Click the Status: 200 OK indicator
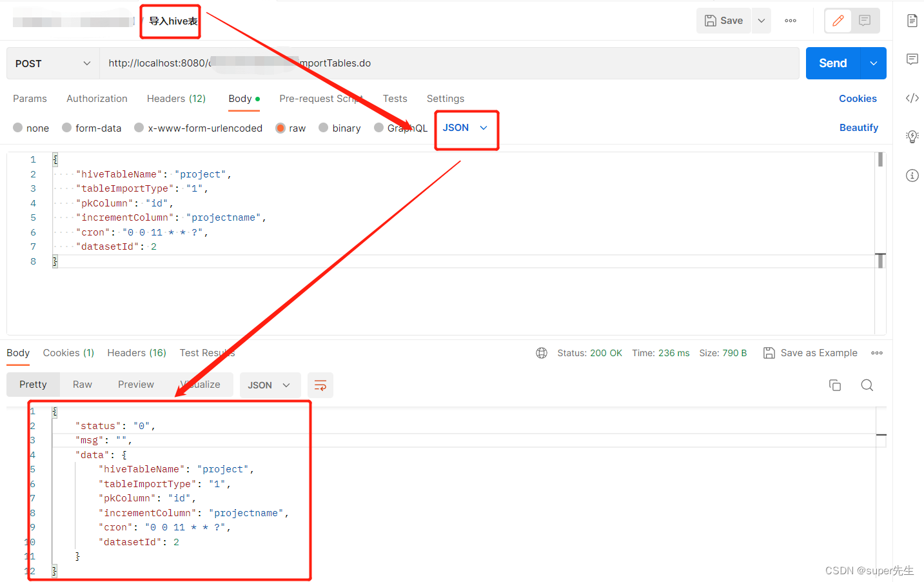The image size is (924, 582). coord(589,353)
